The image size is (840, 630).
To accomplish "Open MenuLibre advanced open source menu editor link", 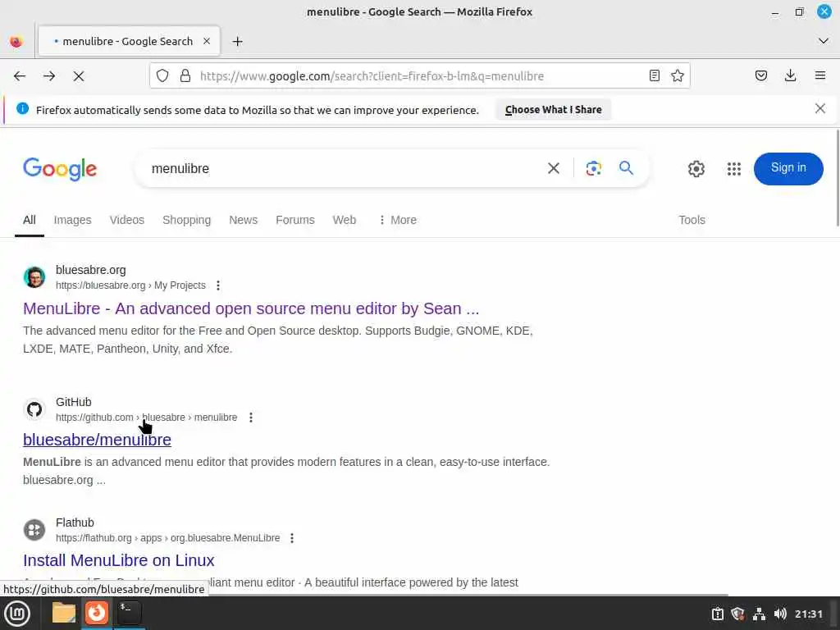I will 251,308.
